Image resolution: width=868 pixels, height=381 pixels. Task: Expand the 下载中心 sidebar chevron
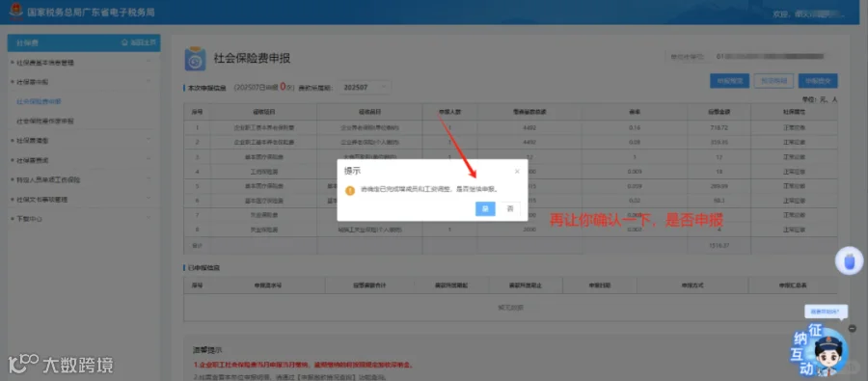(149, 219)
